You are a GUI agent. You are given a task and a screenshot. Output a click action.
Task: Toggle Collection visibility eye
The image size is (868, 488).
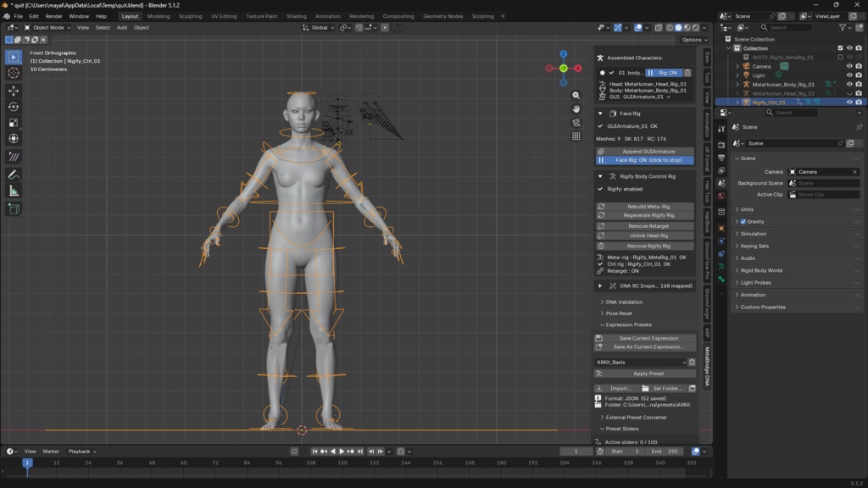[x=849, y=48]
